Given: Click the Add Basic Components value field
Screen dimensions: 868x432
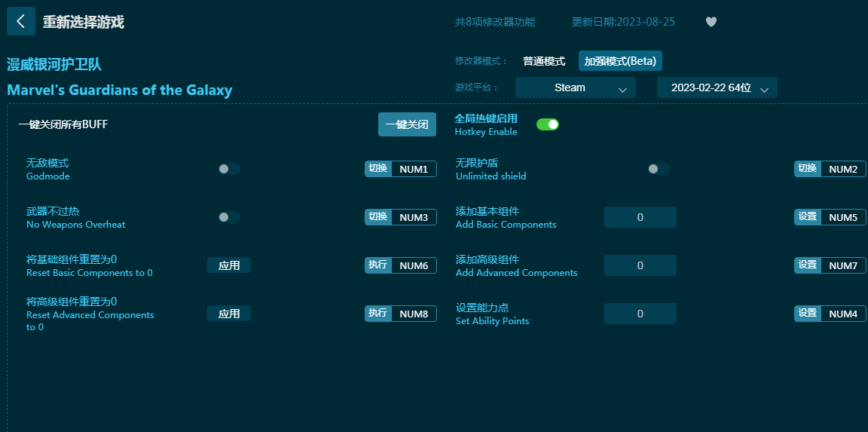Looking at the screenshot, I should (640, 217).
